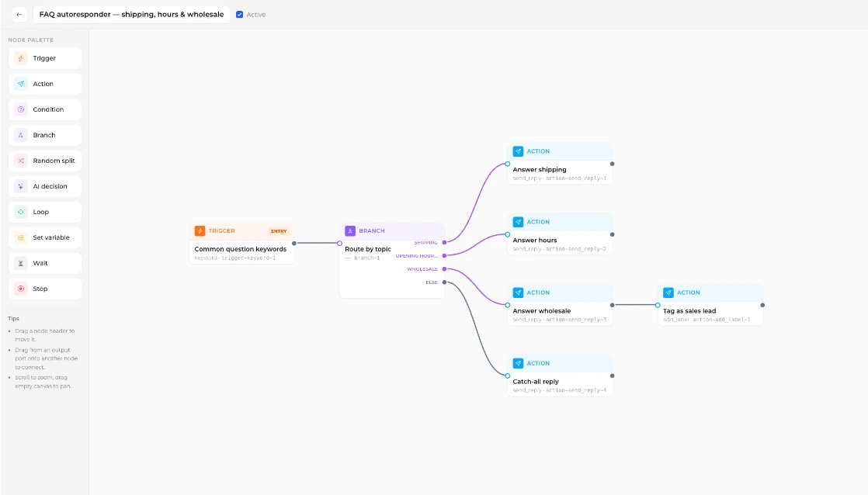Select the Answer shipping node title
Screen dimensions: 868x495
pos(539,169)
